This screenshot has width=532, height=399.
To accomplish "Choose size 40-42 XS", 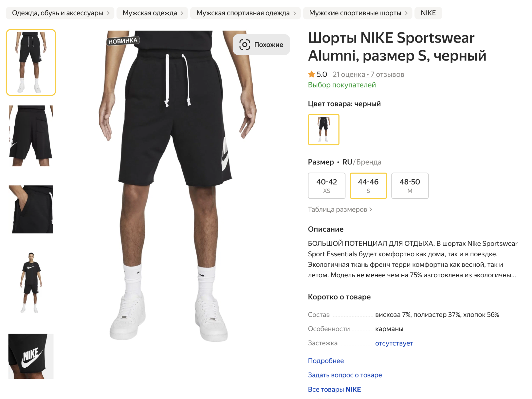I will [x=327, y=186].
